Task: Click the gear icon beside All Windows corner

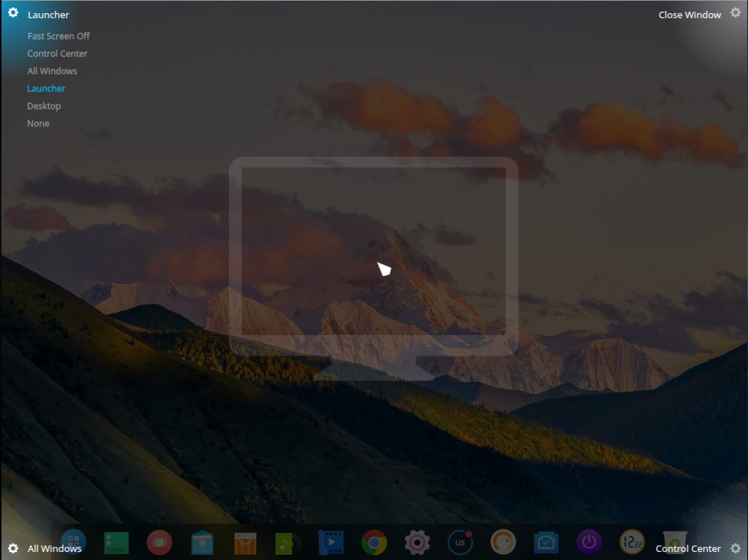Action: (12, 548)
